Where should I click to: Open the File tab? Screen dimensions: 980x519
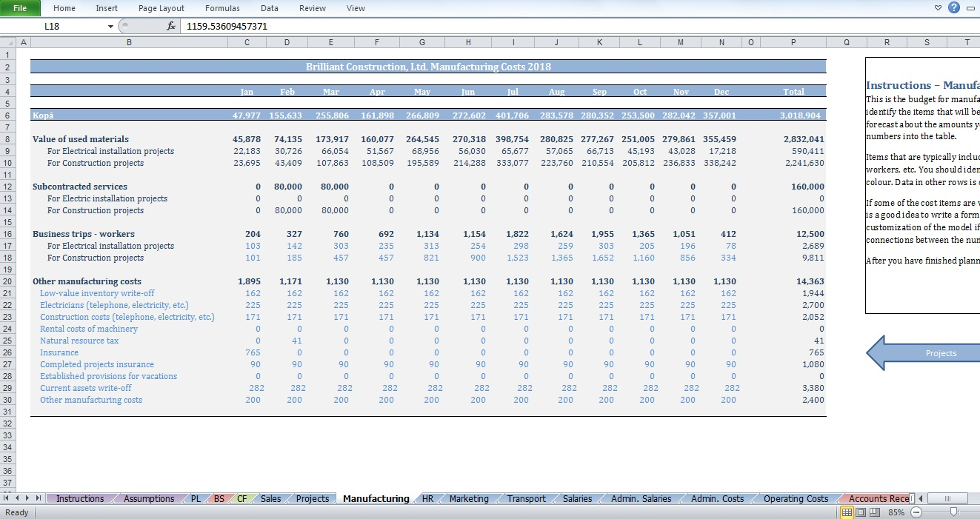pos(20,8)
